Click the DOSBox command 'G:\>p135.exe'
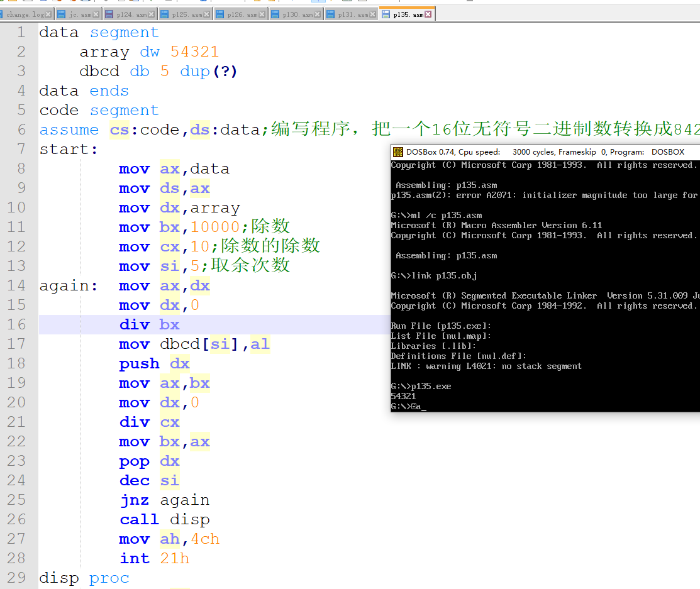Image resolution: width=700 pixels, height=589 pixels. tap(421, 386)
